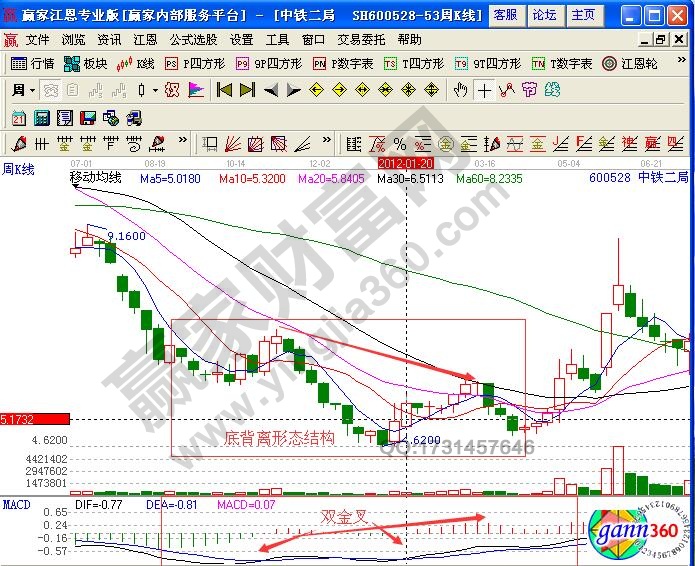Select the P四方形 tool
The height and width of the screenshot is (566, 695).
click(x=190, y=63)
